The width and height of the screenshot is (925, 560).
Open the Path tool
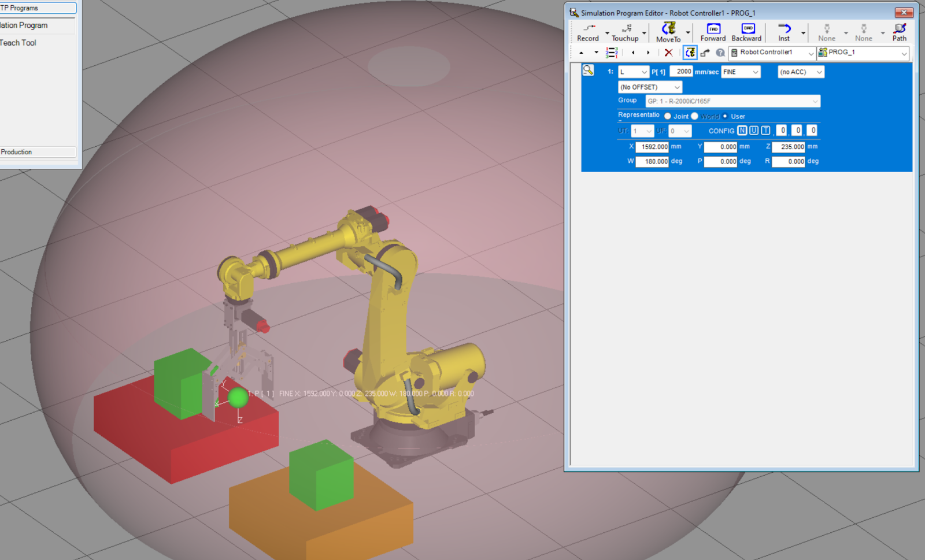point(900,32)
